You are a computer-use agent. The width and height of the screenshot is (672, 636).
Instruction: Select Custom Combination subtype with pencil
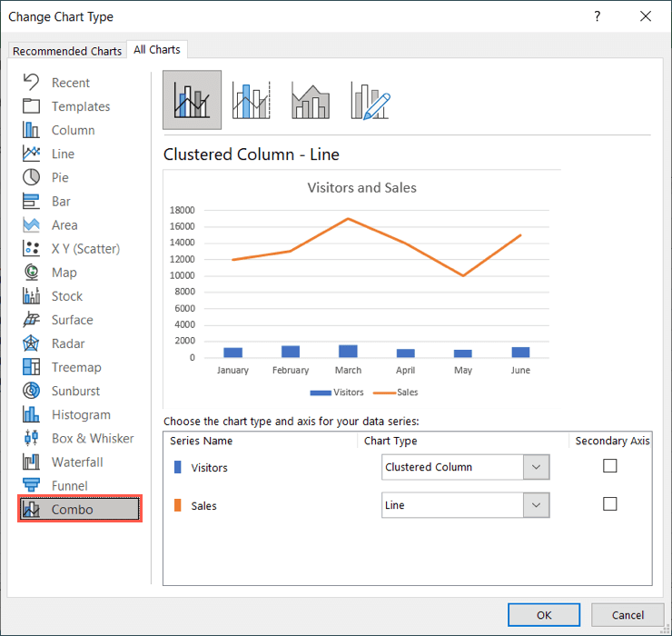(371, 100)
